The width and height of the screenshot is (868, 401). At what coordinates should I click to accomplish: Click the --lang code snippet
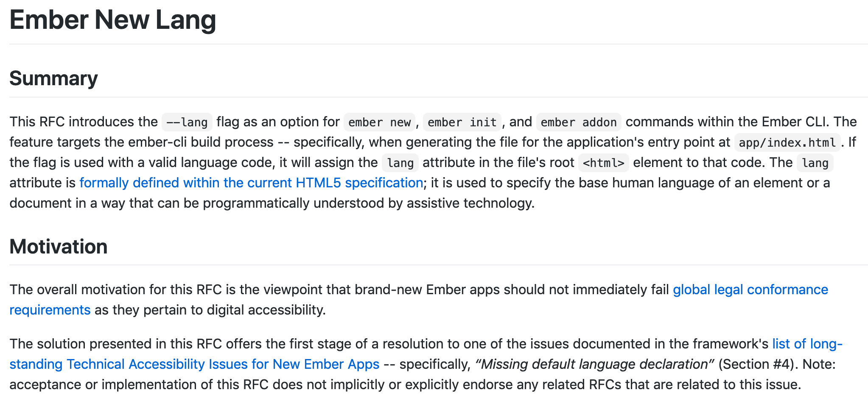[x=187, y=122]
